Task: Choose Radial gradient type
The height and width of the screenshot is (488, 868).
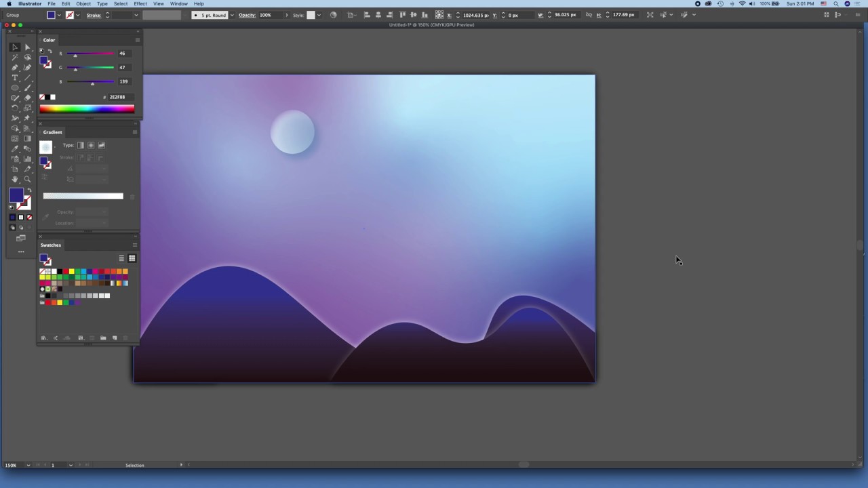Action: (x=91, y=145)
